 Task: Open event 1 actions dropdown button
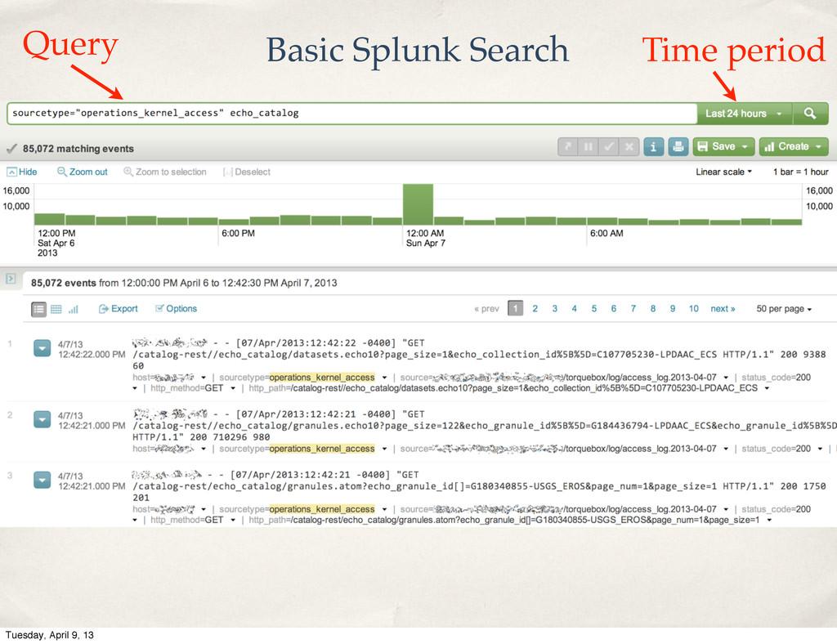[43, 348]
